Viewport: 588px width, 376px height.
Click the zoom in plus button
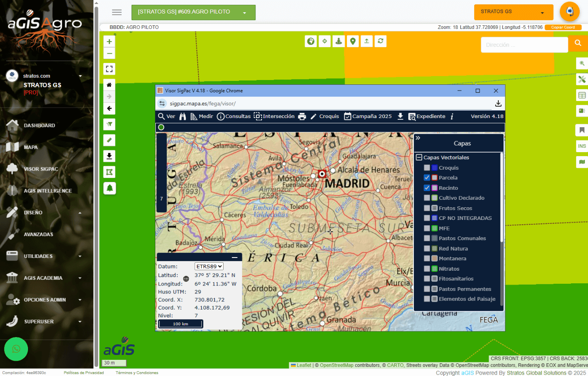(x=109, y=42)
